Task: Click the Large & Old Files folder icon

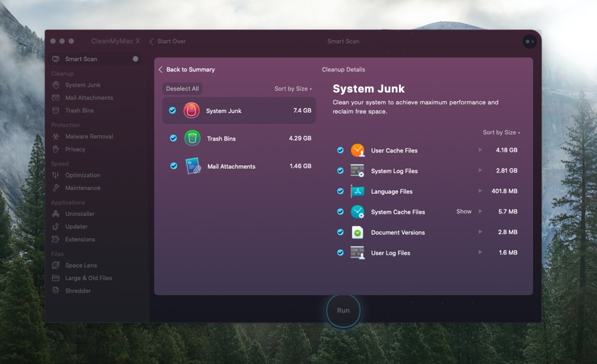Action: click(55, 278)
